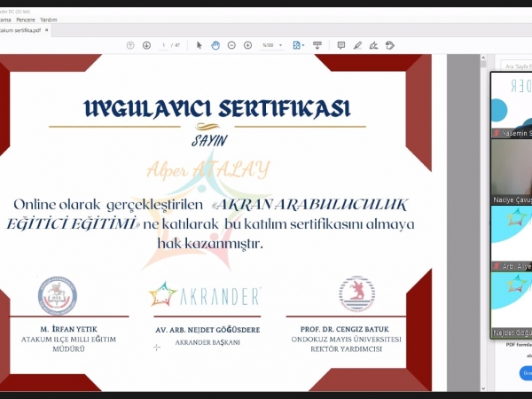
Task: Click the name 'Alper ATALAY' on certificate
Action: 208,169
